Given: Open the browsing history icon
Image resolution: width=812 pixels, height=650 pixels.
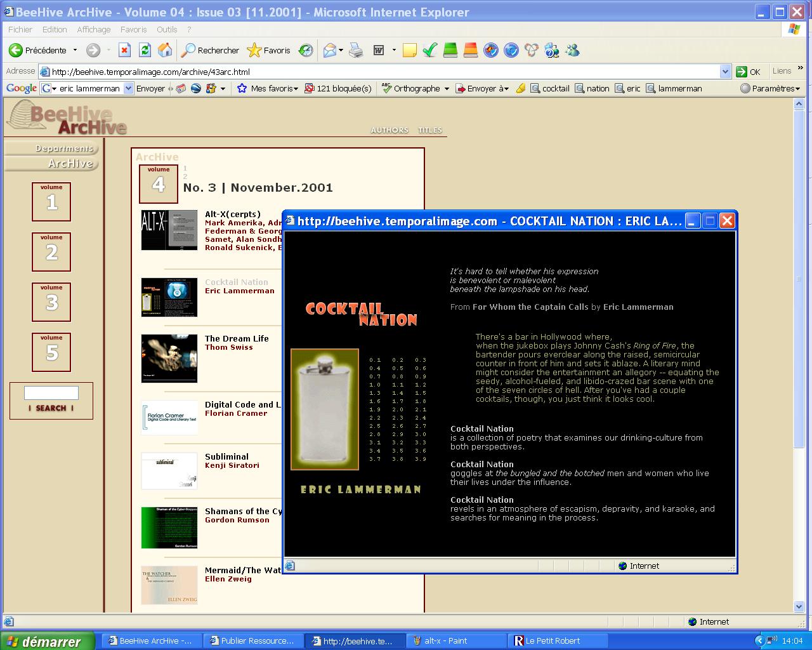Looking at the screenshot, I should tap(306, 50).
